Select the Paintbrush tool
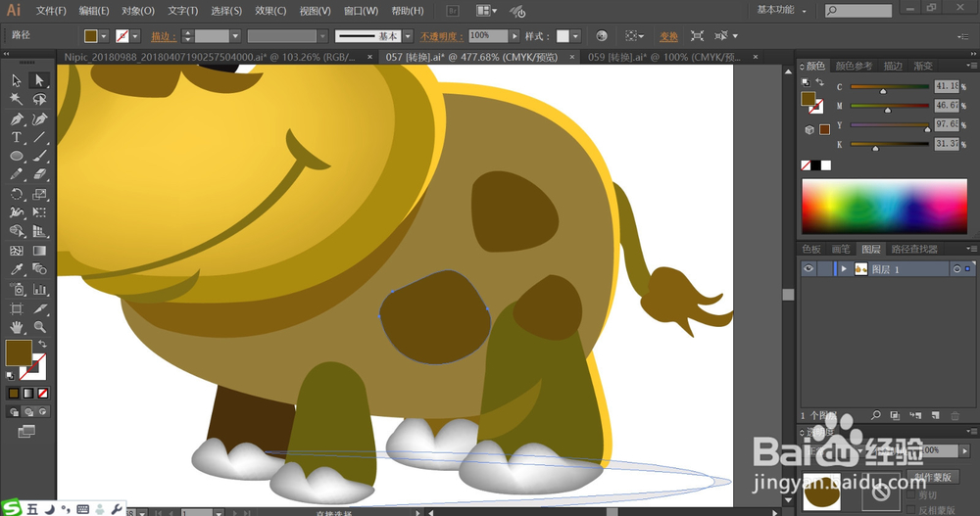 [x=39, y=157]
